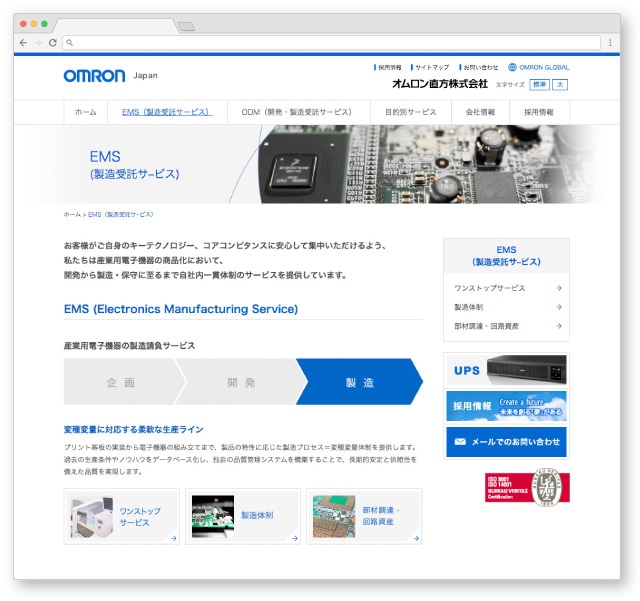Screen dimensions: 640x601
Task: Click the browser address bar field
Action: coord(331,42)
